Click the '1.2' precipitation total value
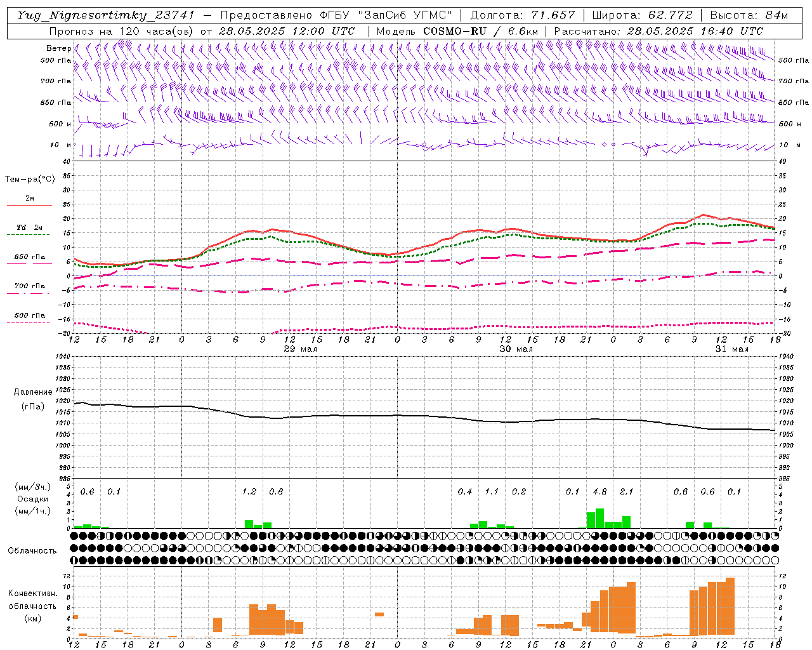Image resolution: width=812 pixels, height=650 pixels. (x=249, y=491)
